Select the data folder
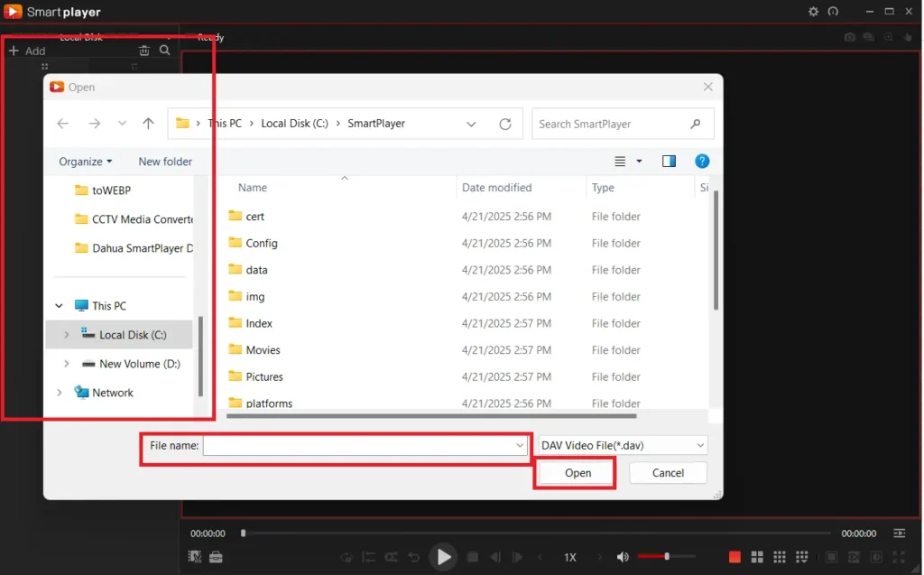 point(248,270)
